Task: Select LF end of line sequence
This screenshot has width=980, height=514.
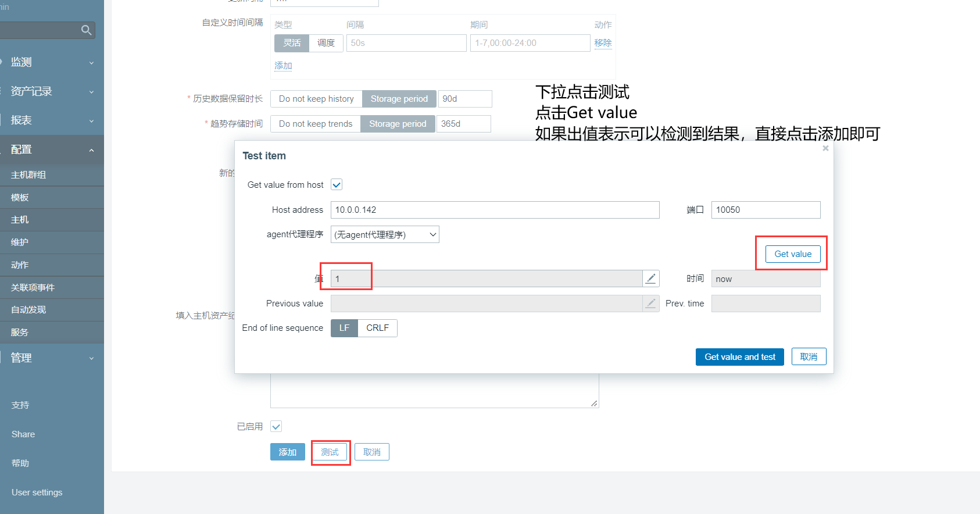Action: tap(344, 328)
